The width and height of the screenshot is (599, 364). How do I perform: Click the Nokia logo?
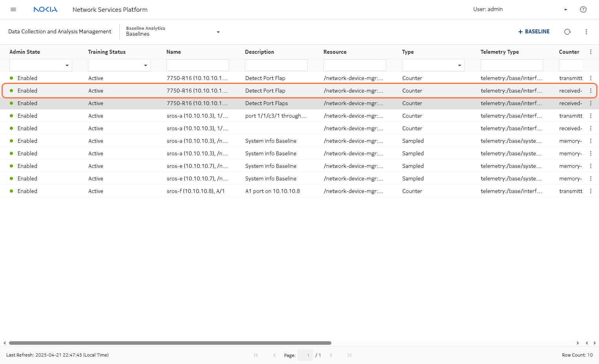[46, 9]
